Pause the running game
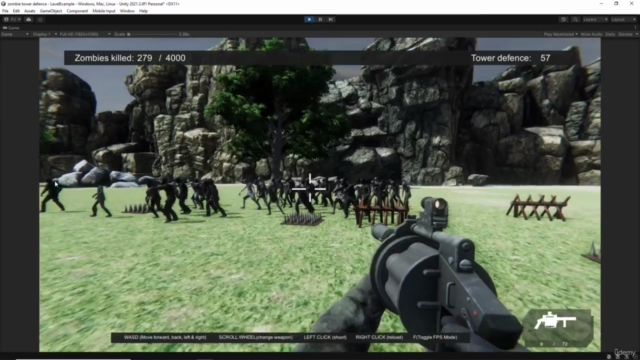 click(320, 19)
